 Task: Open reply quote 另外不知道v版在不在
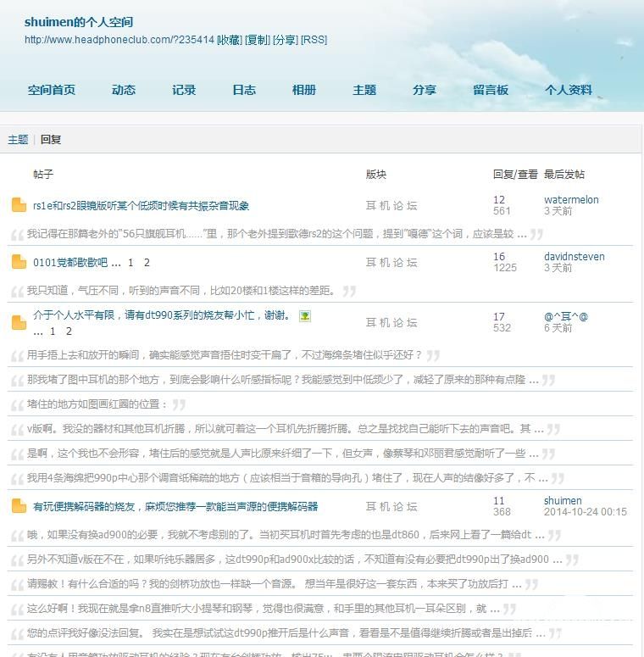point(294,560)
